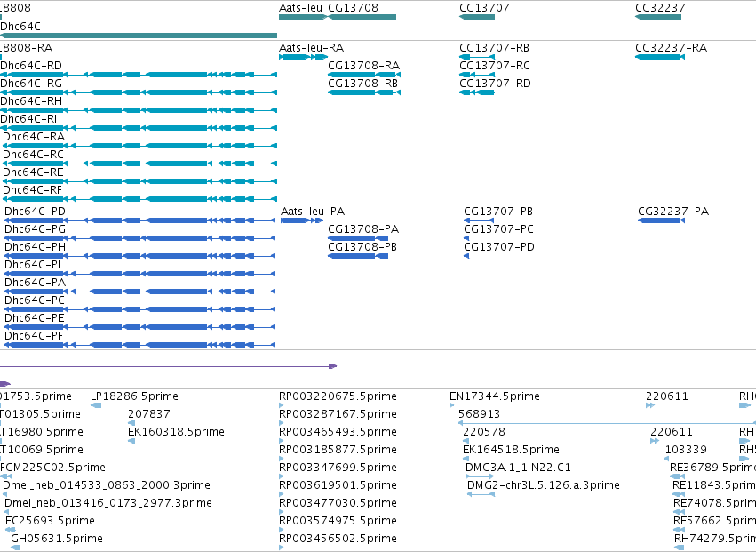Image resolution: width=756 pixels, height=552 pixels.
Task: Select protein Dhc64C-PD label
Action: click(35, 212)
